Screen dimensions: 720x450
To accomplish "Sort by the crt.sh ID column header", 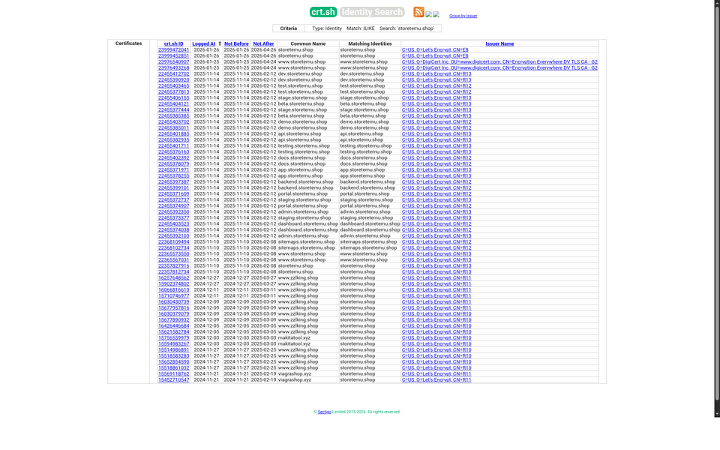I will [x=173, y=44].
